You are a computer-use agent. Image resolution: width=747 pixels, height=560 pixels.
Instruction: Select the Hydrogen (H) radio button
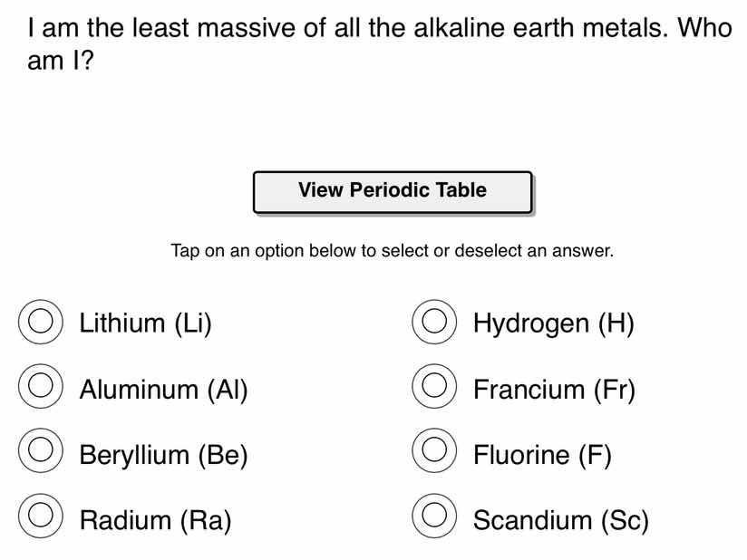tap(434, 322)
